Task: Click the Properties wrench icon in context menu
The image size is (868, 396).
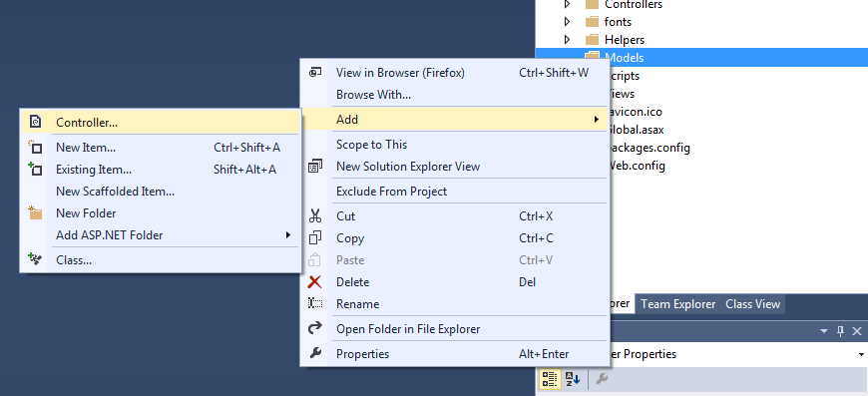Action: coord(315,353)
